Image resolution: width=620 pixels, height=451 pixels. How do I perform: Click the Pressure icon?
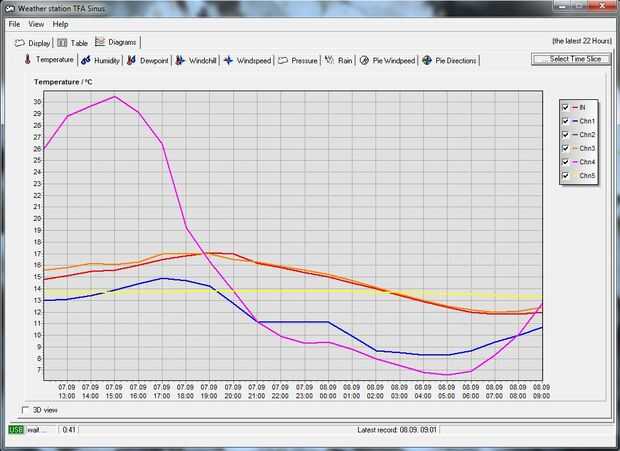[x=283, y=60]
